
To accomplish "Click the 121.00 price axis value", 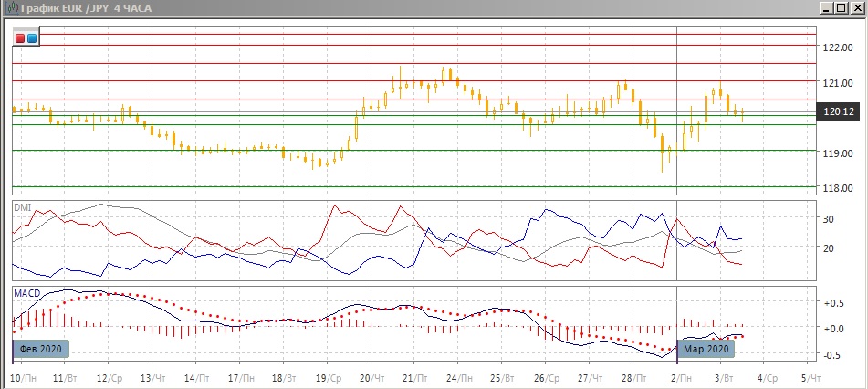I will point(837,83).
